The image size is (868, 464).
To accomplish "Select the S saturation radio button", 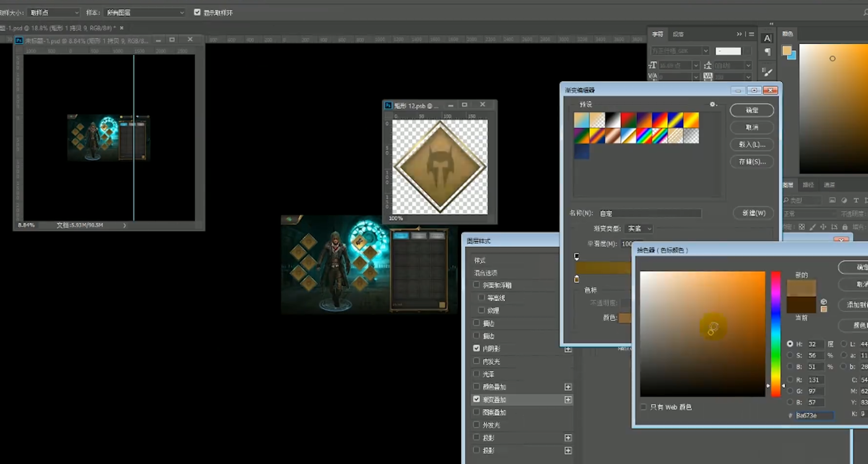I will point(790,356).
